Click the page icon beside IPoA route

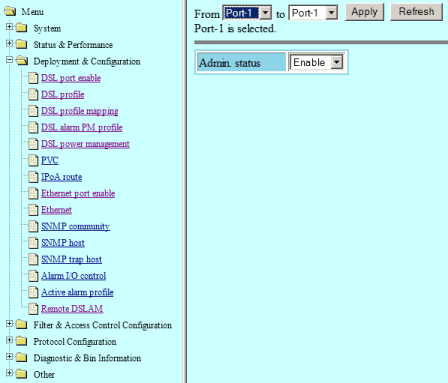click(33, 177)
